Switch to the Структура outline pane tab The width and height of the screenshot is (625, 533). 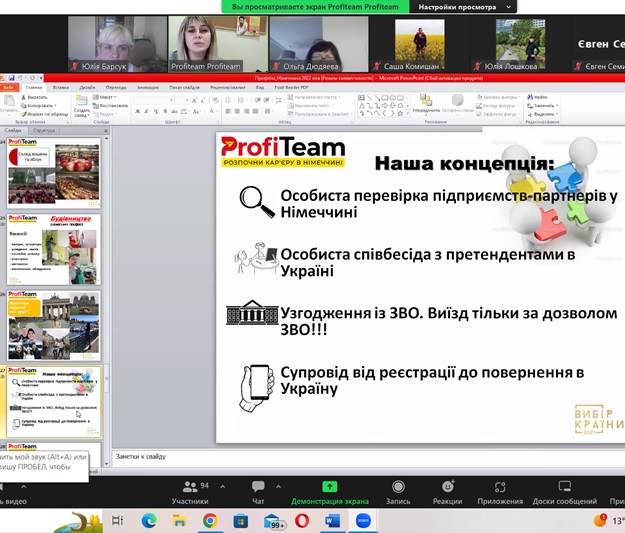click(x=44, y=130)
